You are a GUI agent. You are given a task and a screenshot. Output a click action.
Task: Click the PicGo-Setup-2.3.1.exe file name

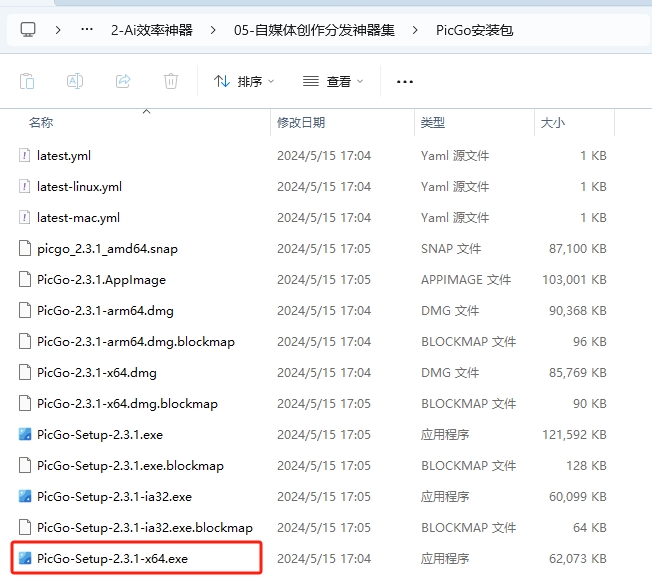pyautogui.click(x=100, y=435)
